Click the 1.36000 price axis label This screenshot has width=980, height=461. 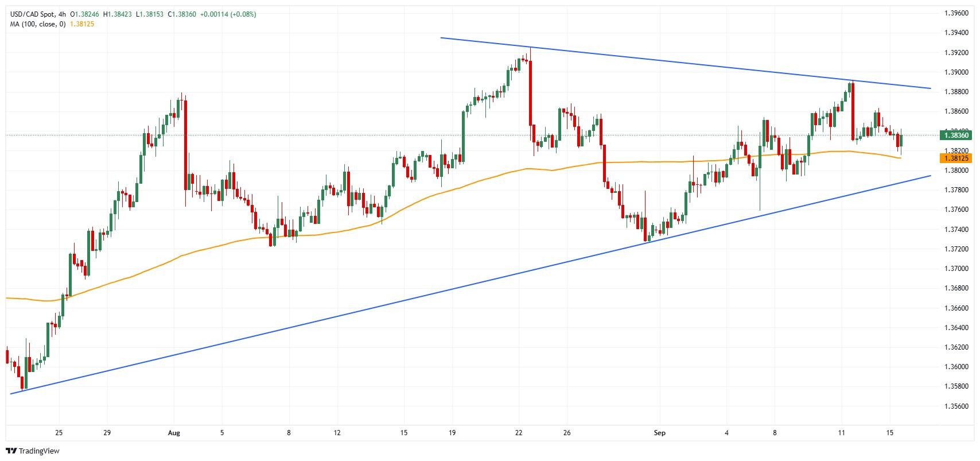pyautogui.click(x=955, y=366)
